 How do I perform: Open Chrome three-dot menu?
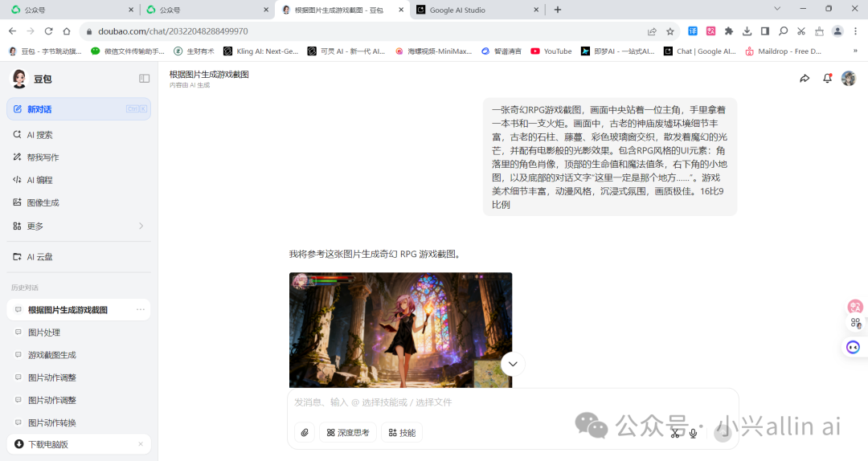click(x=855, y=31)
